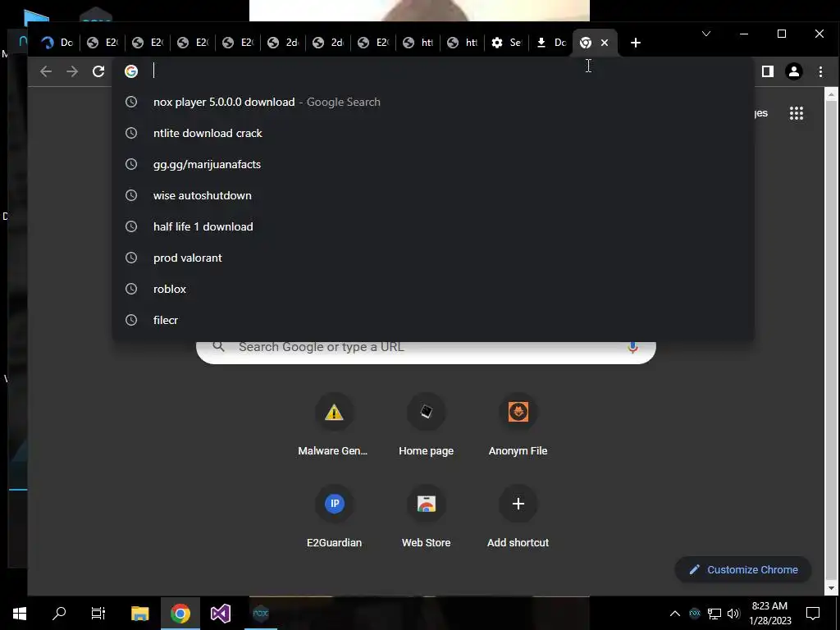The image size is (840, 630).
Task: Click the Nox icon in system tray
Action: [x=695, y=614]
